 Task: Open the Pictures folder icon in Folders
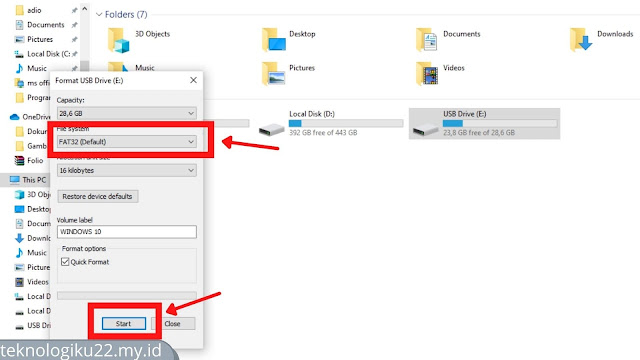273,73
